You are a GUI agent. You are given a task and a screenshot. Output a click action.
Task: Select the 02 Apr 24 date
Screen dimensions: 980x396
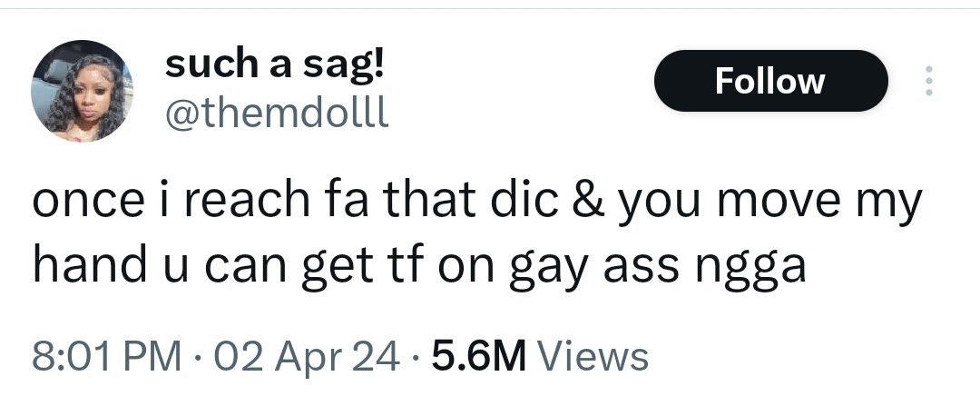click(307, 357)
